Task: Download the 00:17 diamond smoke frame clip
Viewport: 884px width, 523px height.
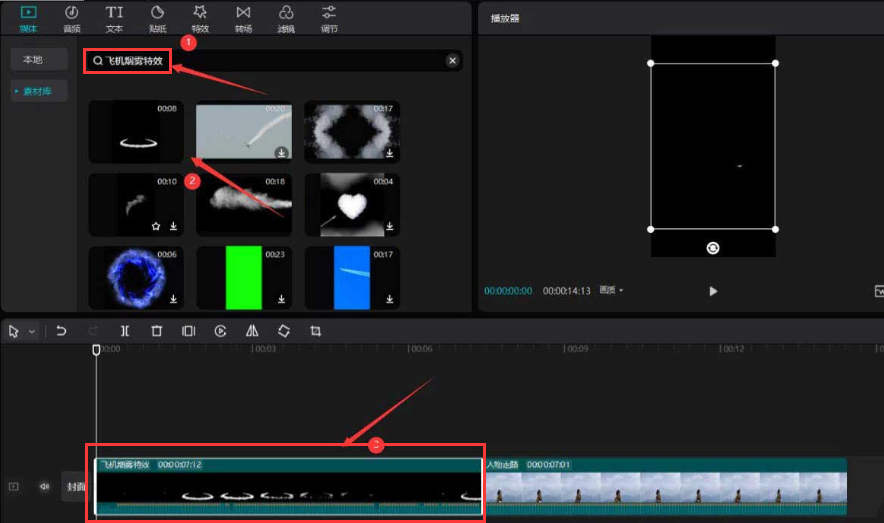Action: coord(390,153)
